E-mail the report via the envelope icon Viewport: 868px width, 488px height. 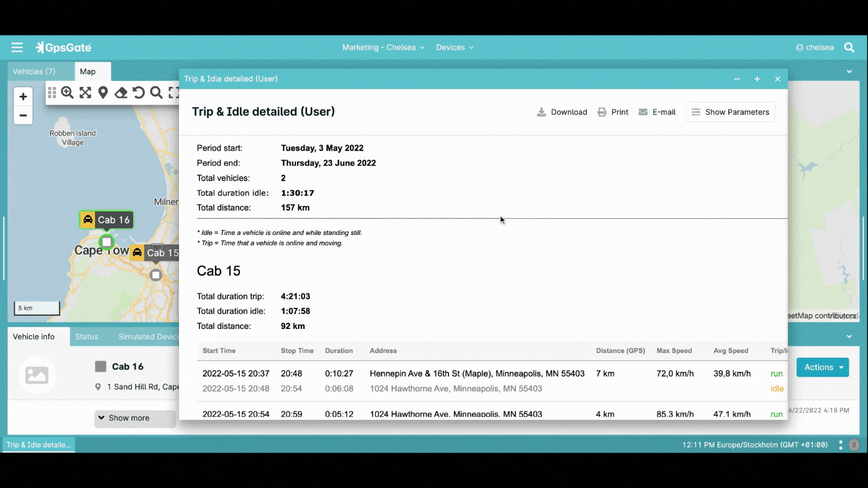pos(656,112)
